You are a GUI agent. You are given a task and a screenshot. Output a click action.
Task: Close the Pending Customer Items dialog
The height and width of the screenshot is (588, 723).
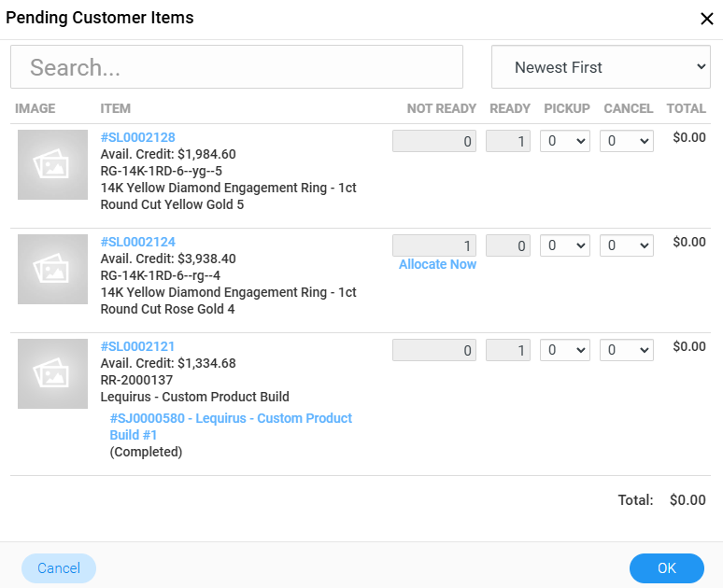706,19
